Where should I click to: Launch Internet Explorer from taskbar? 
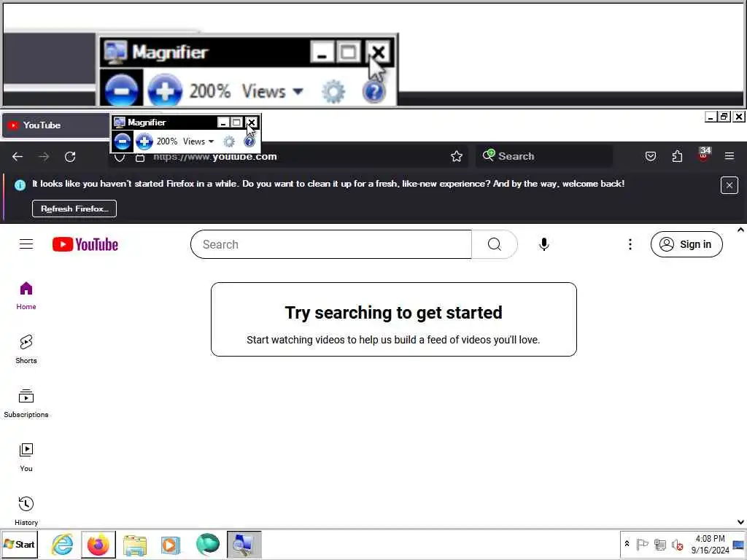pyautogui.click(x=63, y=544)
